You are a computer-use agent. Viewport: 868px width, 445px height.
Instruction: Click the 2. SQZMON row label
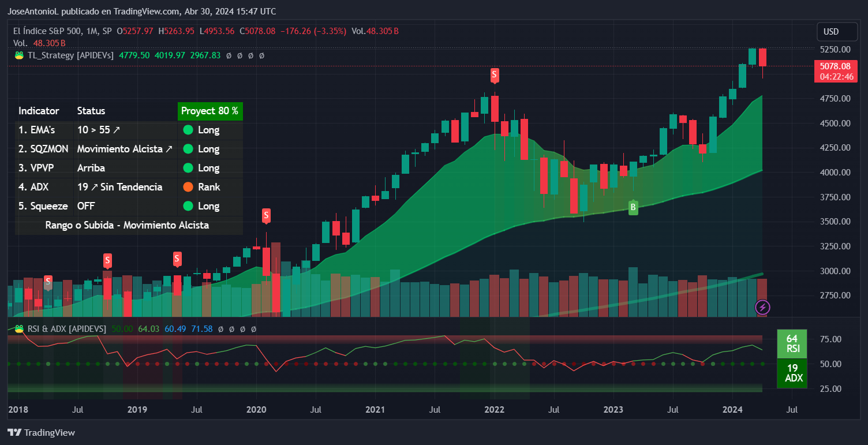(x=43, y=149)
